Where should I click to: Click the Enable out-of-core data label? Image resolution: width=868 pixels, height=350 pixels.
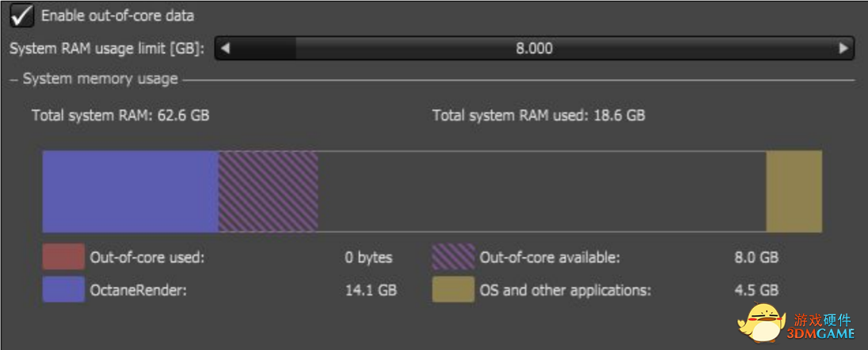117,16
